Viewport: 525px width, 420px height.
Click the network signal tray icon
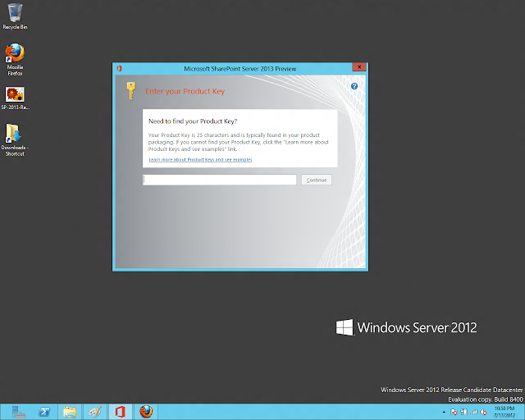pos(474,412)
